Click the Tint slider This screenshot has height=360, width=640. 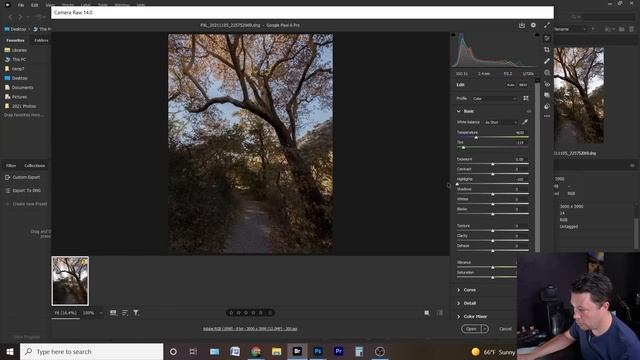click(493, 147)
